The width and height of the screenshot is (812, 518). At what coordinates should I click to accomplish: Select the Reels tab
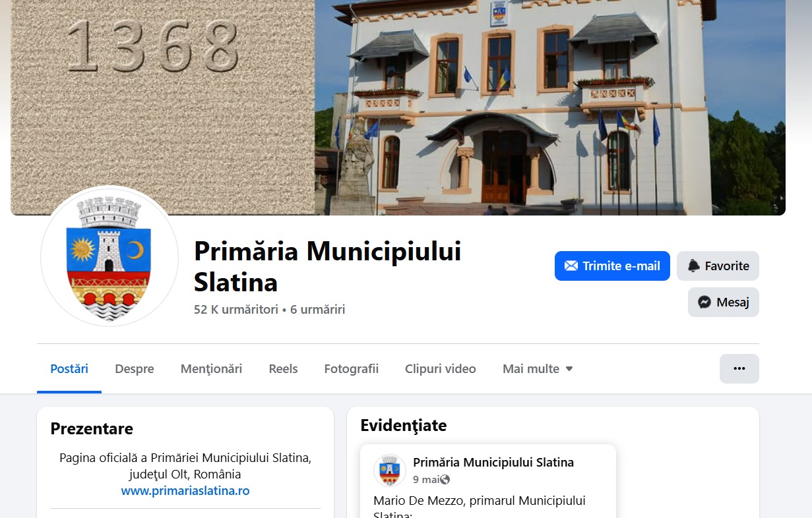point(283,369)
